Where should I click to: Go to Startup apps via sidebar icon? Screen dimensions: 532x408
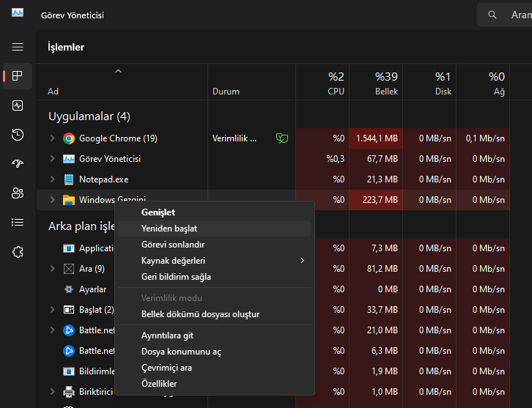[x=18, y=164]
